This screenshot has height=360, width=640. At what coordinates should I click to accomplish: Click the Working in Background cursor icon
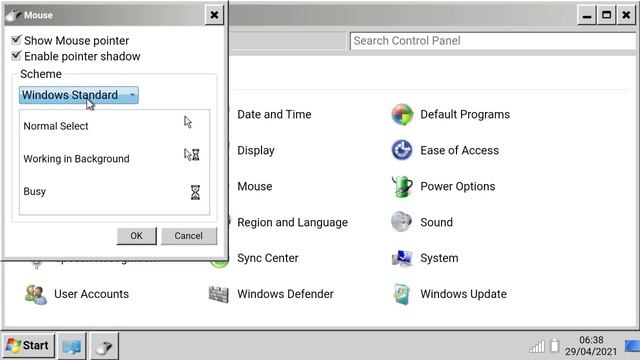pos(192,154)
